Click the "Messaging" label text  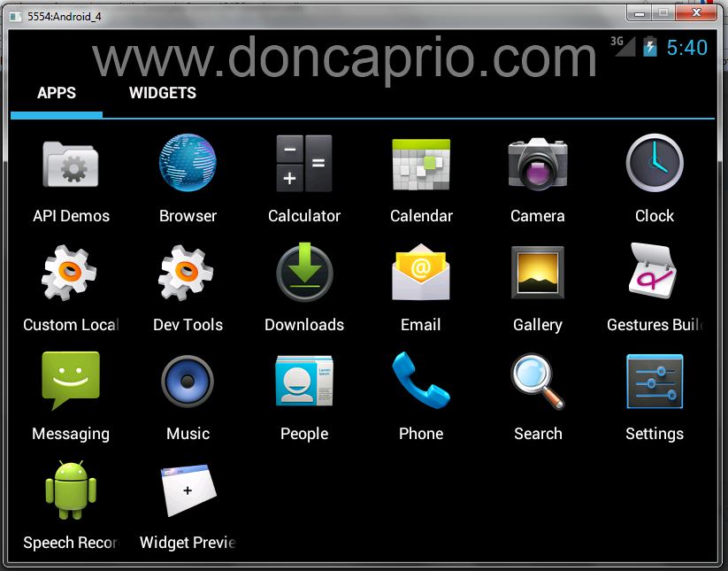(71, 434)
